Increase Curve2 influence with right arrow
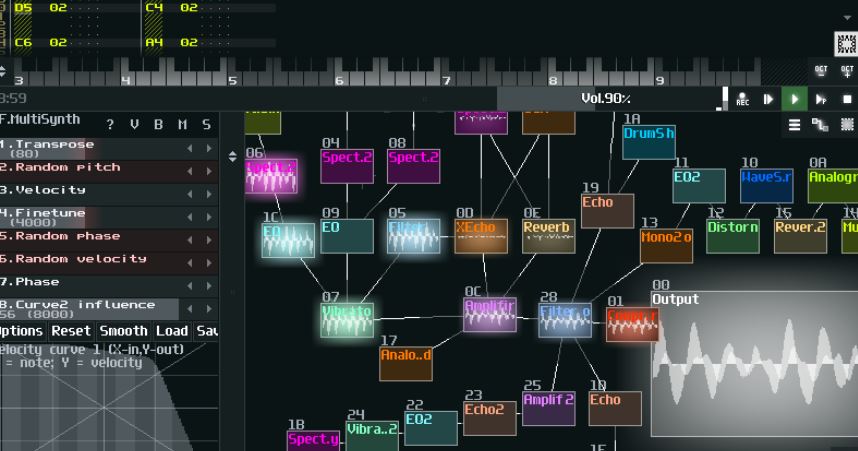The height and width of the screenshot is (451, 858). (209, 309)
